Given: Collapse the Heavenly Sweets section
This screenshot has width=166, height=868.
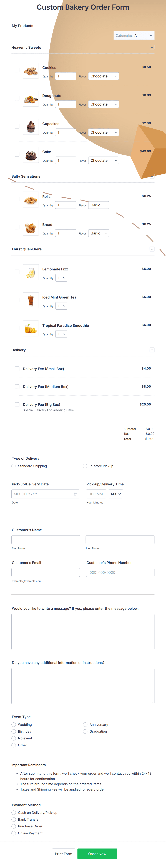Looking at the screenshot, I should (152, 48).
